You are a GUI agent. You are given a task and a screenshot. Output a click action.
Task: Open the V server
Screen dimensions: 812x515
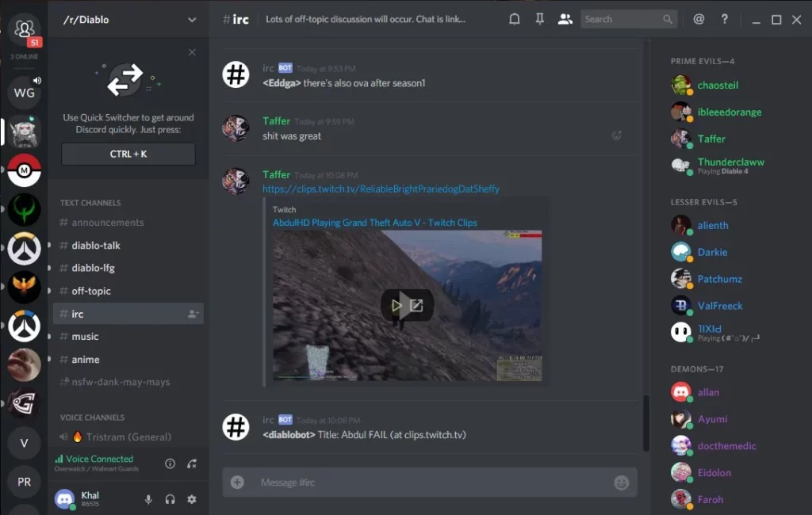click(24, 443)
